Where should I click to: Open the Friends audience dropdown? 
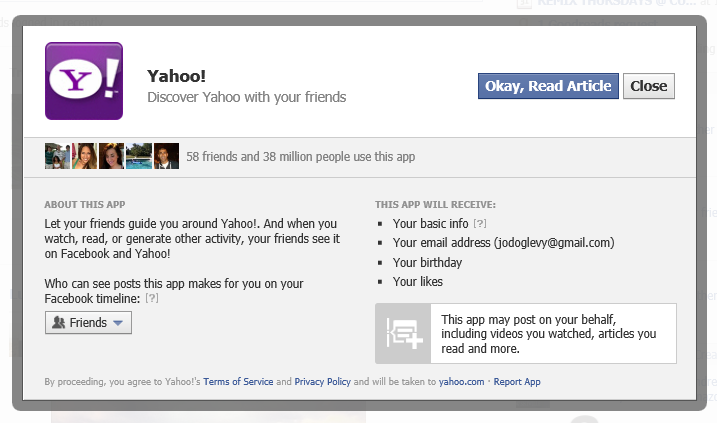coord(88,322)
